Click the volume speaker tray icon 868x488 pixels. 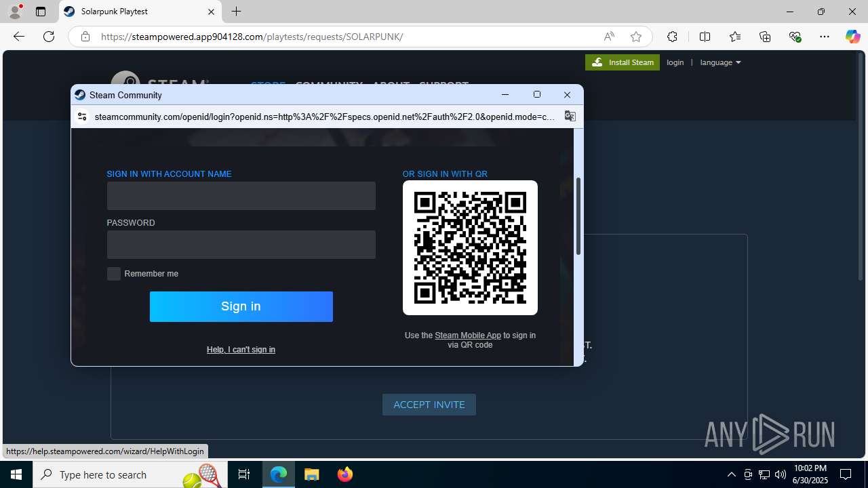point(781,474)
